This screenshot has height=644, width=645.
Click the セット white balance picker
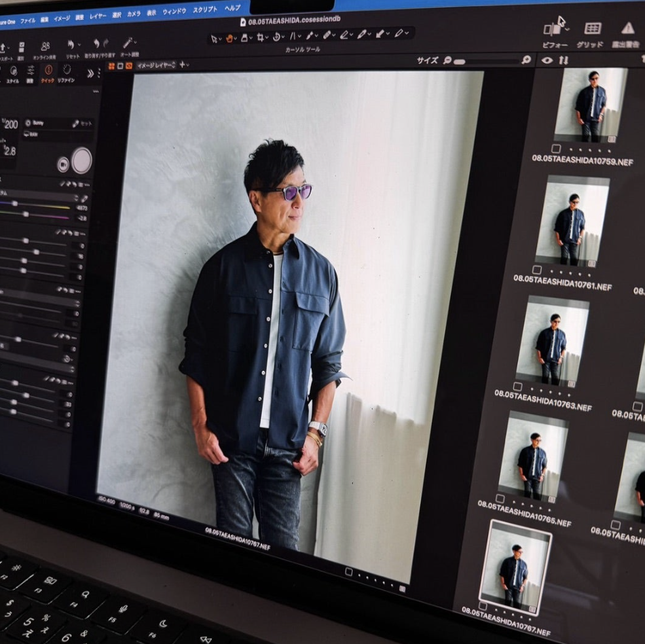tap(82, 124)
